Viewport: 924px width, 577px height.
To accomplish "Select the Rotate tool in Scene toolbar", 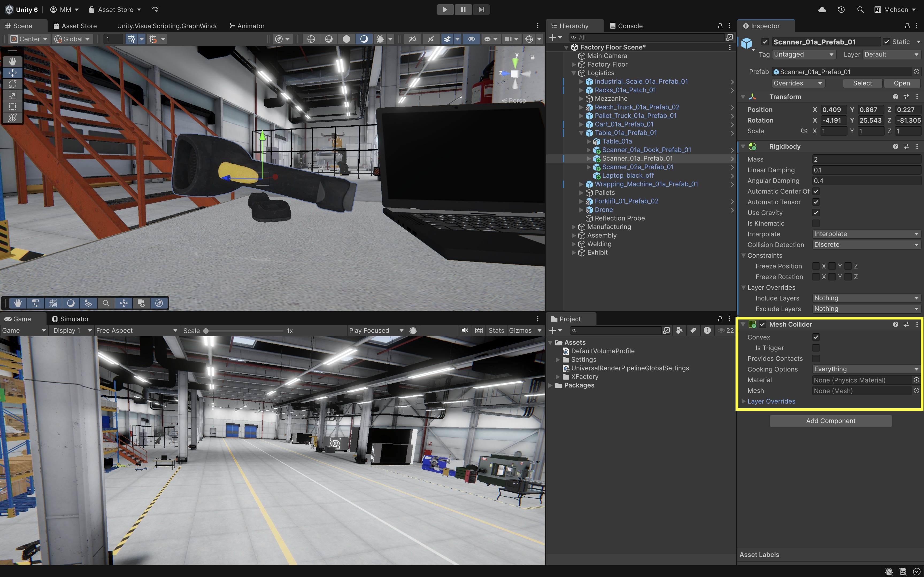I will (x=12, y=84).
